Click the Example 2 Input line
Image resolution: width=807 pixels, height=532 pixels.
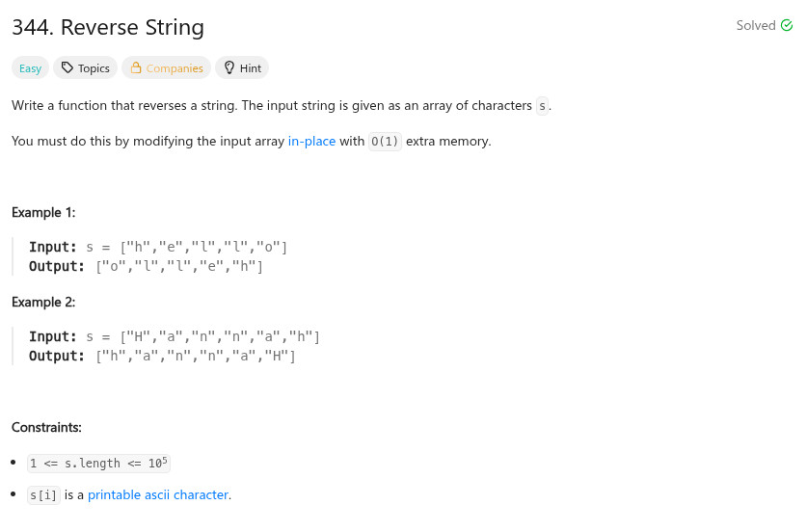[x=175, y=337]
